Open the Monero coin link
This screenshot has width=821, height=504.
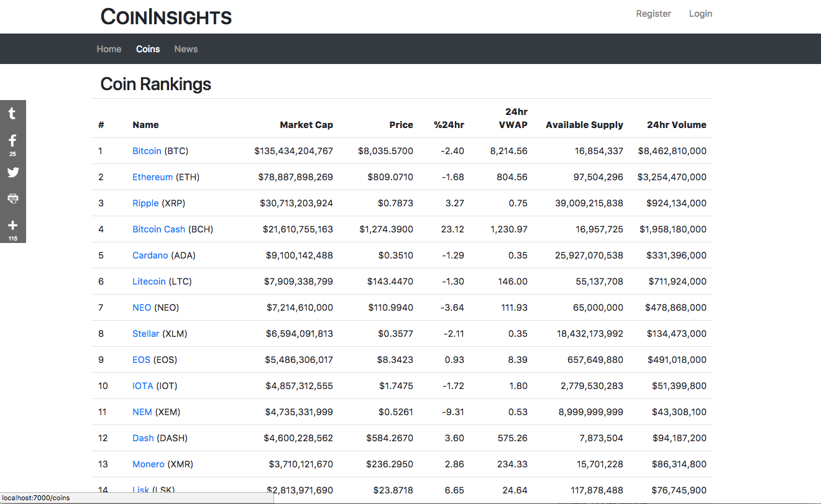tap(148, 464)
